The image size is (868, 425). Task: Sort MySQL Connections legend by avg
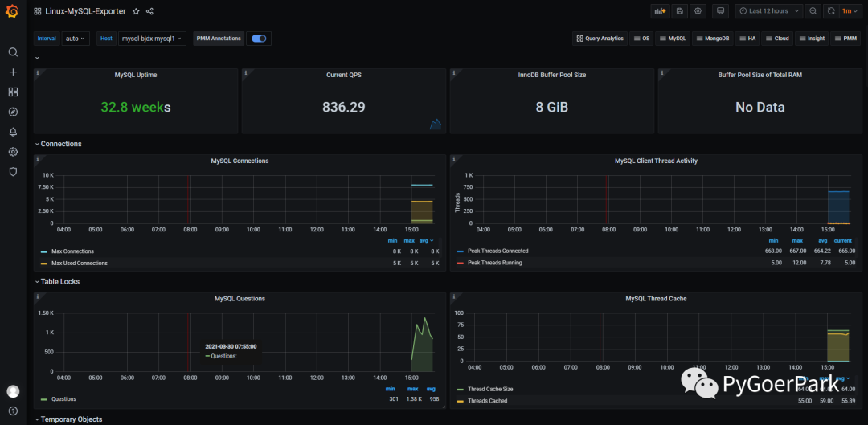428,241
